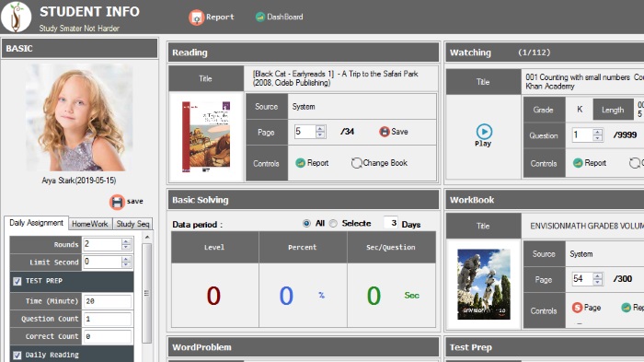Click the Sec/Question value 0
Image resolution: width=644 pixels, height=362 pixels.
pos(374,296)
